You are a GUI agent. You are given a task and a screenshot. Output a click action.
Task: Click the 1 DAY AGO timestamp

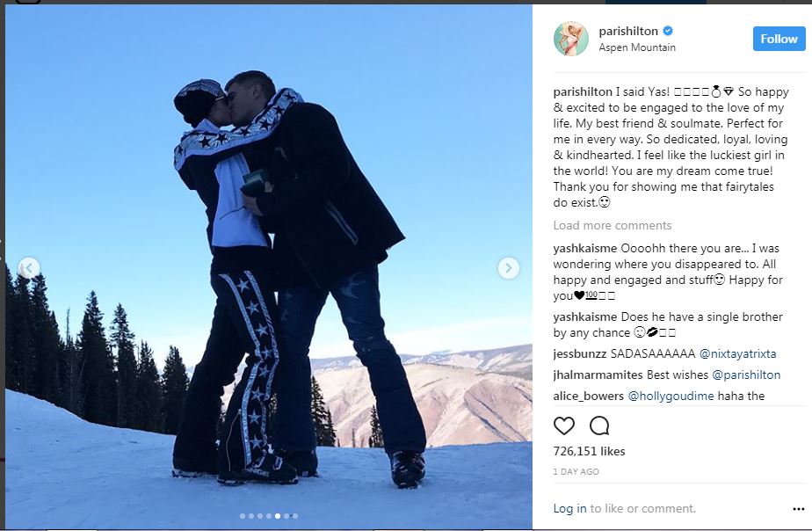(576, 471)
